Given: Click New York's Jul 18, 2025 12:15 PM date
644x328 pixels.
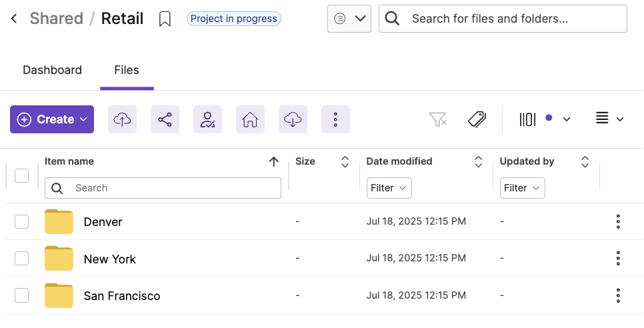Looking at the screenshot, I should point(416,258).
